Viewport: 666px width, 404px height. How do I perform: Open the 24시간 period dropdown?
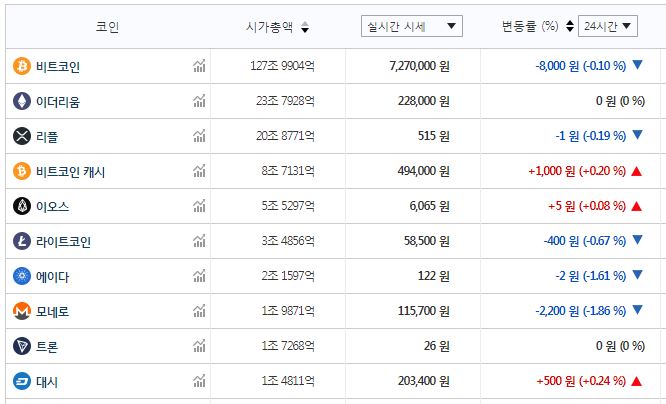[607, 26]
